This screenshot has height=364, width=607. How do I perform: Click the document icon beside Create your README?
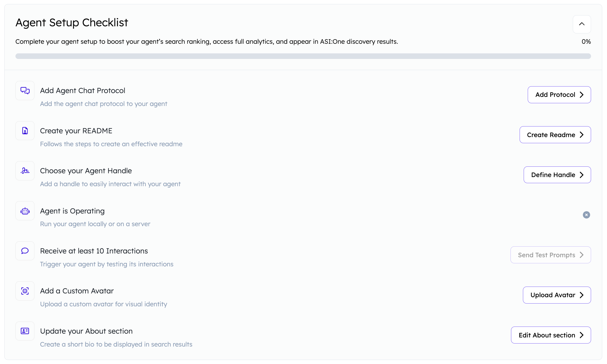(25, 131)
